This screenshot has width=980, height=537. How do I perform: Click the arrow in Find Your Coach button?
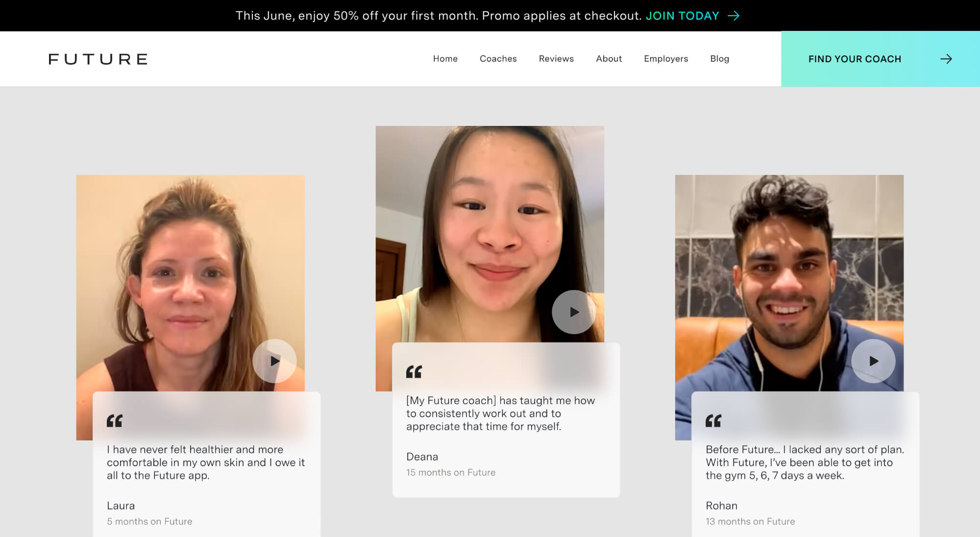tap(946, 59)
